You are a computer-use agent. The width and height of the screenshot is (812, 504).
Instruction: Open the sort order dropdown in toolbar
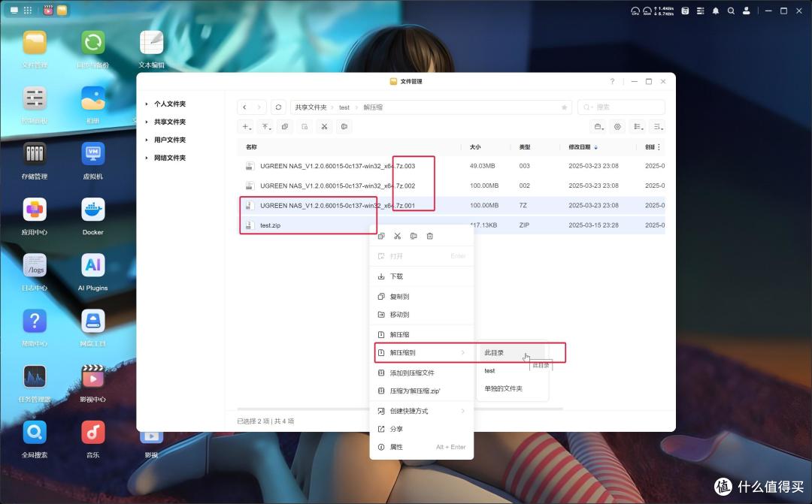(658, 127)
